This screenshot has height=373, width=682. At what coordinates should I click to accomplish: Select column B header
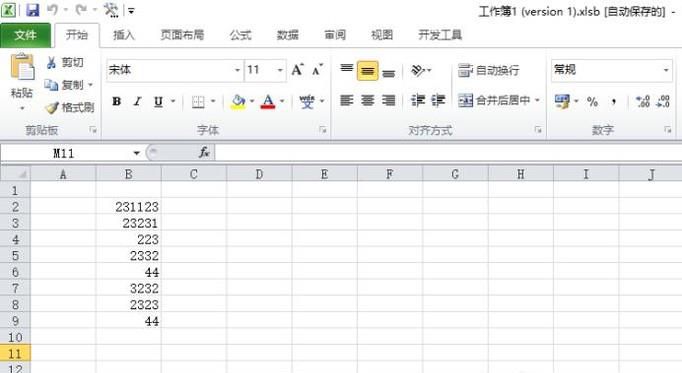(128, 174)
